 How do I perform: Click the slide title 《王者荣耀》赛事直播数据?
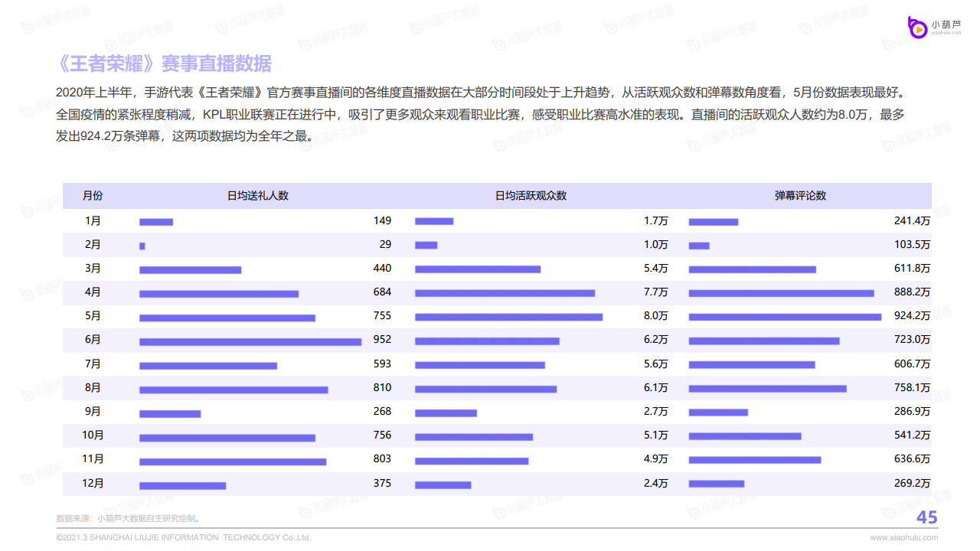click(x=164, y=63)
